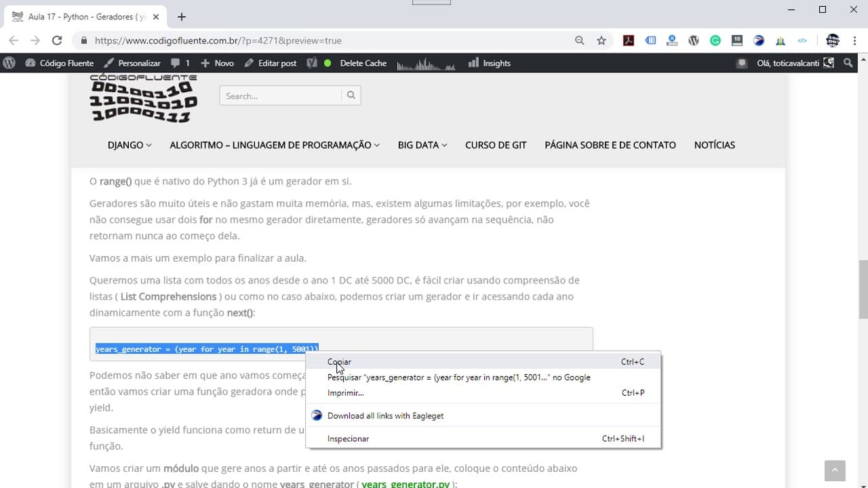
Task: Open the WordPress extension icon in toolbar
Action: (694, 41)
